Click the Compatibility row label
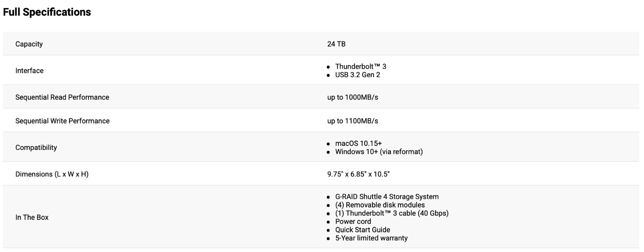Viewport: 644px width, 252px height. [36, 148]
